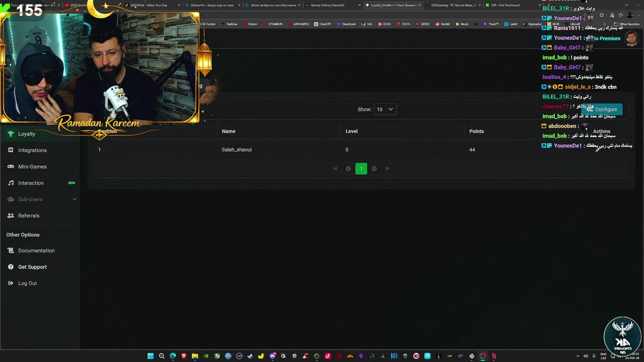This screenshot has width=644, height=362.
Task: Click the Configure button
Action: pos(602,109)
